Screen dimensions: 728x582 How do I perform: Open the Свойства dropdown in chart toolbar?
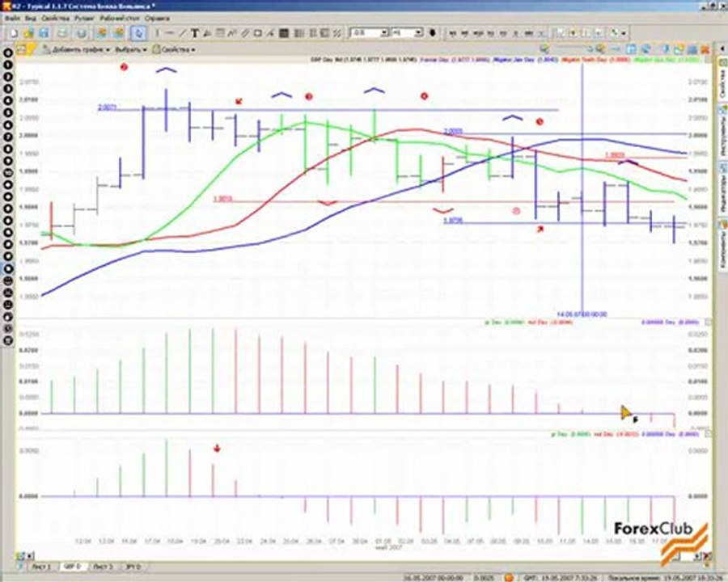coord(175,49)
